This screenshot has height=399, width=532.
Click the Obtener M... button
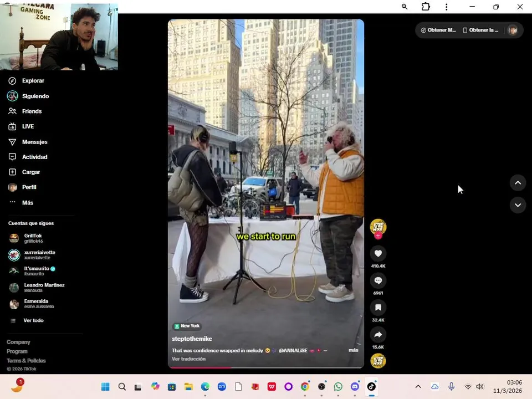tap(438, 30)
